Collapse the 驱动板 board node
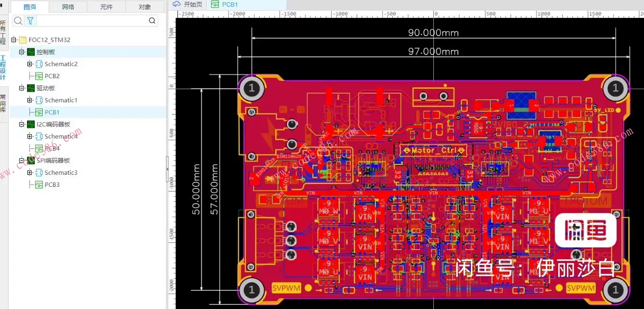Image resolution: width=644 pixels, height=309 pixels. tap(22, 88)
